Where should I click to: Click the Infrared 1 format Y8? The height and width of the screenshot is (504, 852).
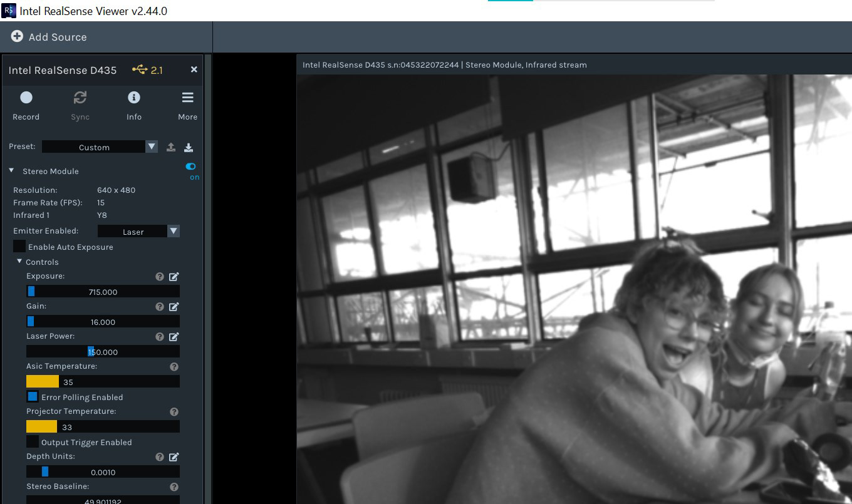pos(102,215)
